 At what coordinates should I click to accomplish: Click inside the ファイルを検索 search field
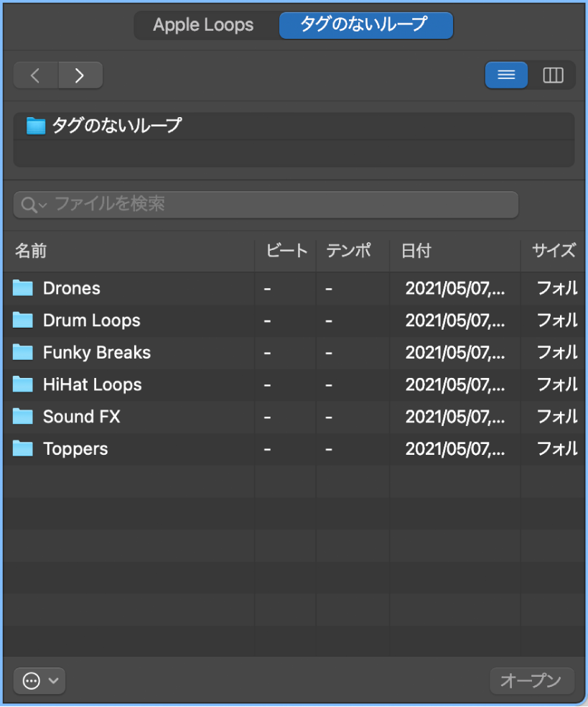(x=266, y=205)
